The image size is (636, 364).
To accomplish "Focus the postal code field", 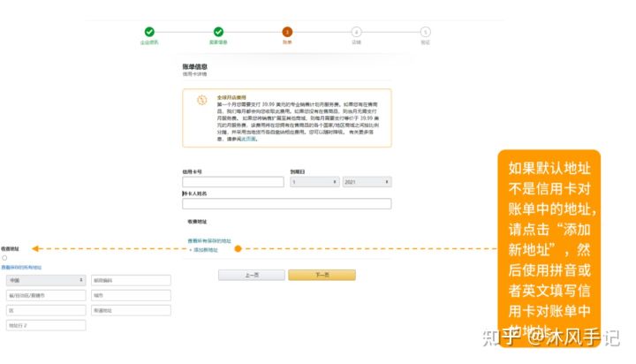I will coord(131,280).
